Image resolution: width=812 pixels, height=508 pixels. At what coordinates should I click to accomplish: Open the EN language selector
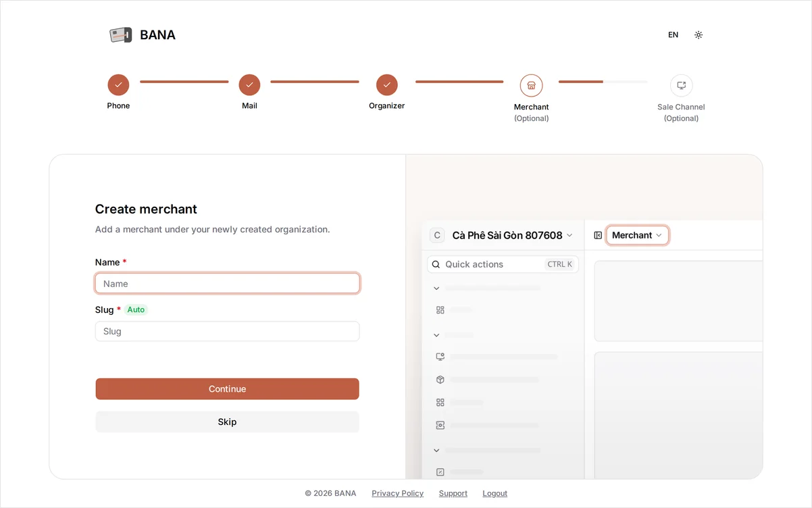point(673,35)
